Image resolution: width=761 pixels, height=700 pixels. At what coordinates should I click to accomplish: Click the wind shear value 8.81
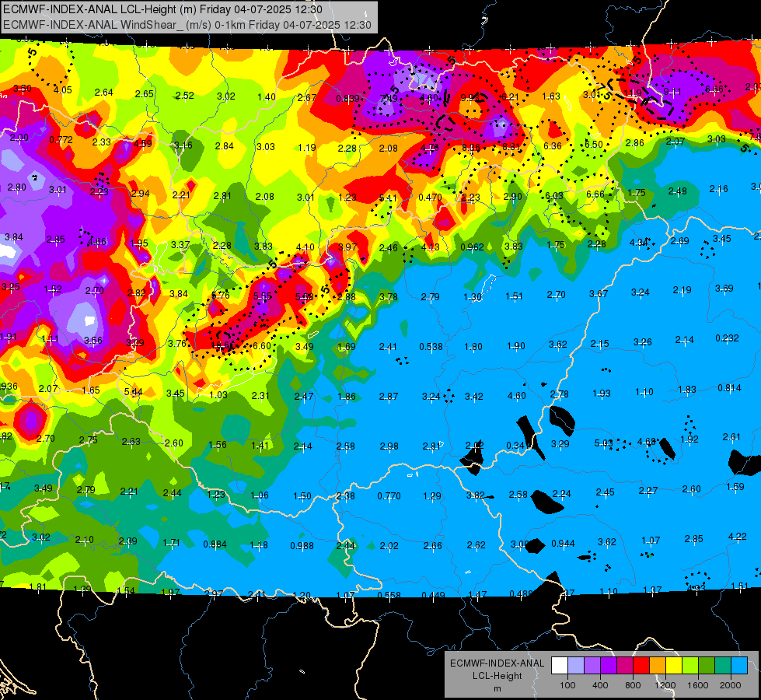511,146
